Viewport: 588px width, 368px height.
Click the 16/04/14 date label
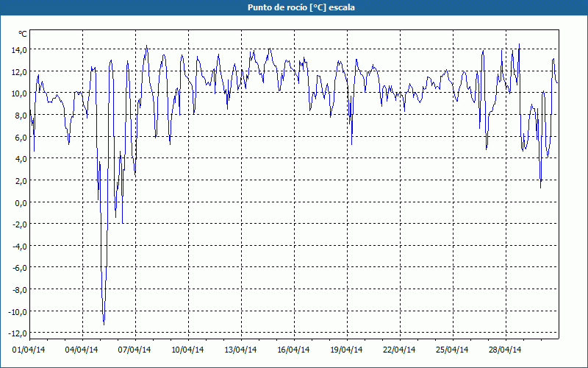(293, 350)
